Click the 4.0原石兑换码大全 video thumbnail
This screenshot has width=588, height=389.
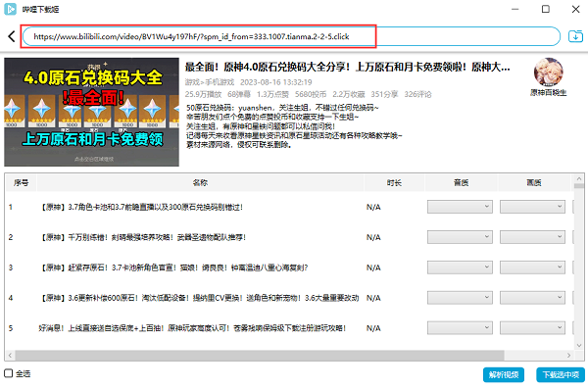(91, 112)
